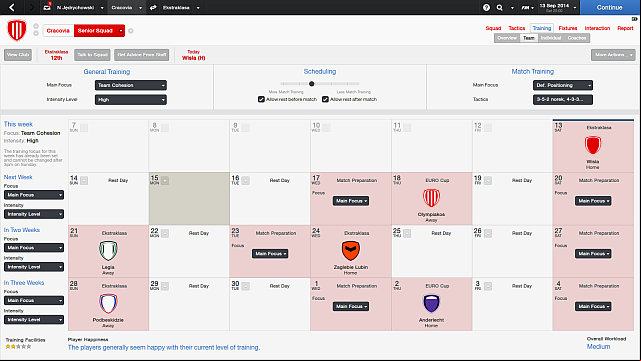This screenshot has width=641, height=361.
Task: Click the training facilities star rating
Action: pos(18,346)
